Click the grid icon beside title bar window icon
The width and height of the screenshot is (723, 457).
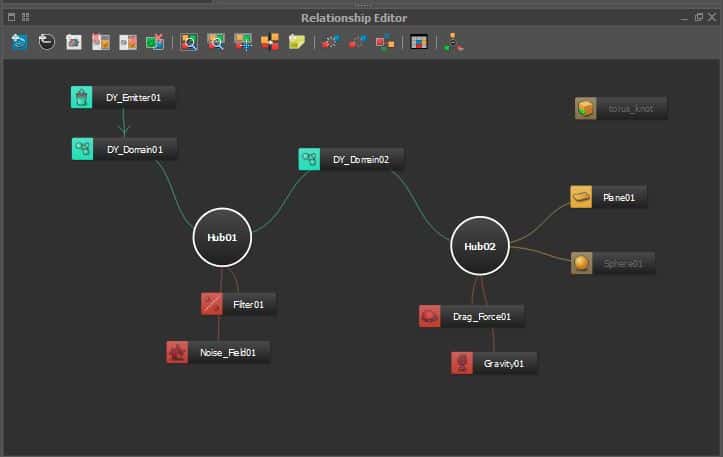26,18
